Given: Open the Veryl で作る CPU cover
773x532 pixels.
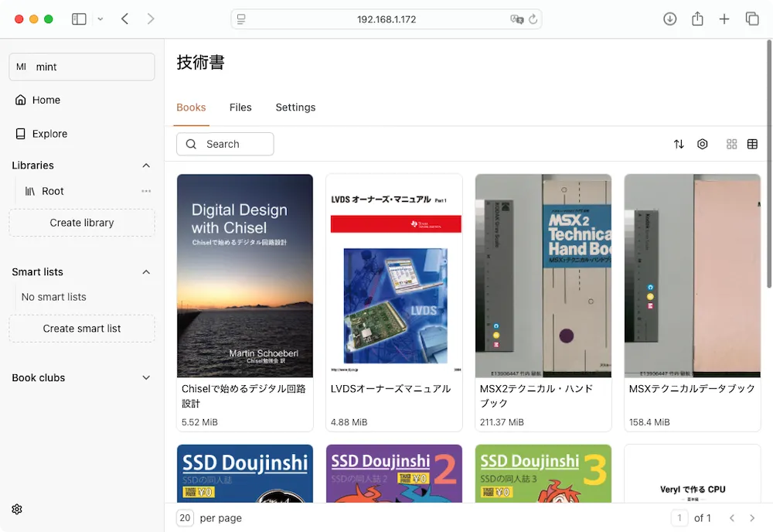Looking at the screenshot, I should (x=692, y=474).
